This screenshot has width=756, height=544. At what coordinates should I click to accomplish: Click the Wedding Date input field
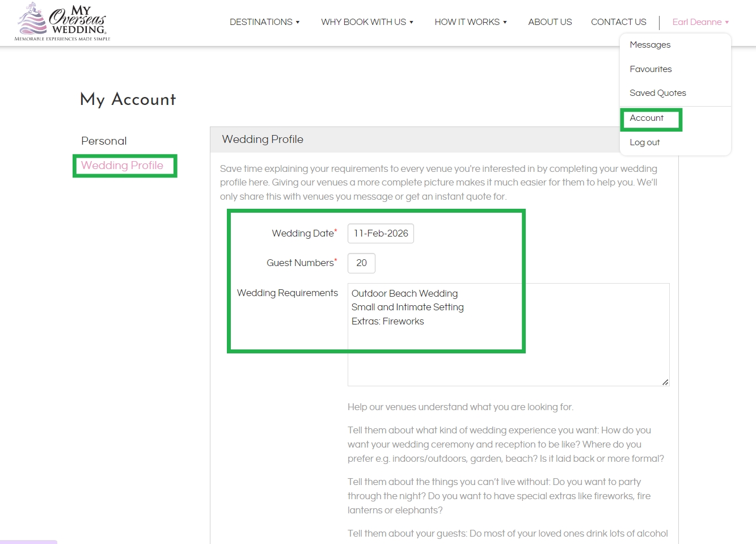coord(381,233)
